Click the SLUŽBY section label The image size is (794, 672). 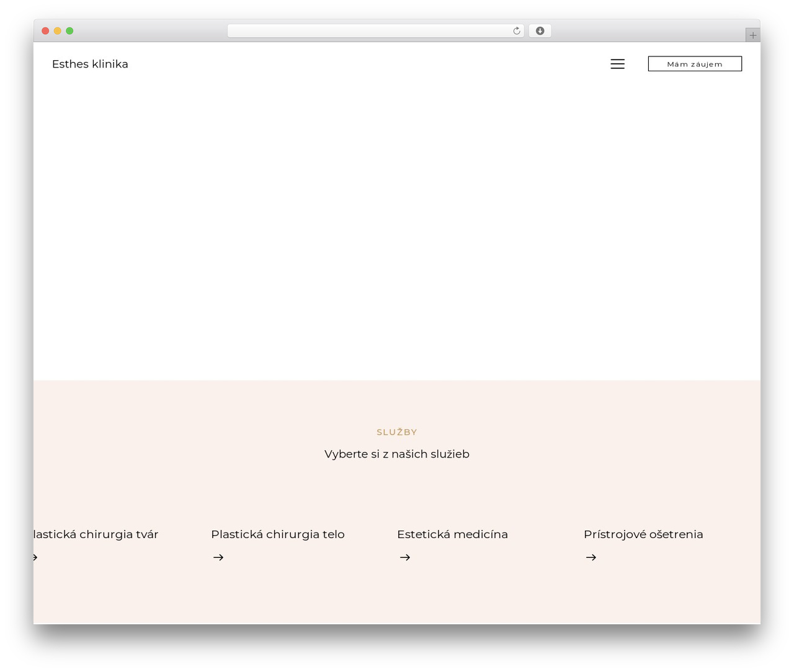[x=397, y=432]
